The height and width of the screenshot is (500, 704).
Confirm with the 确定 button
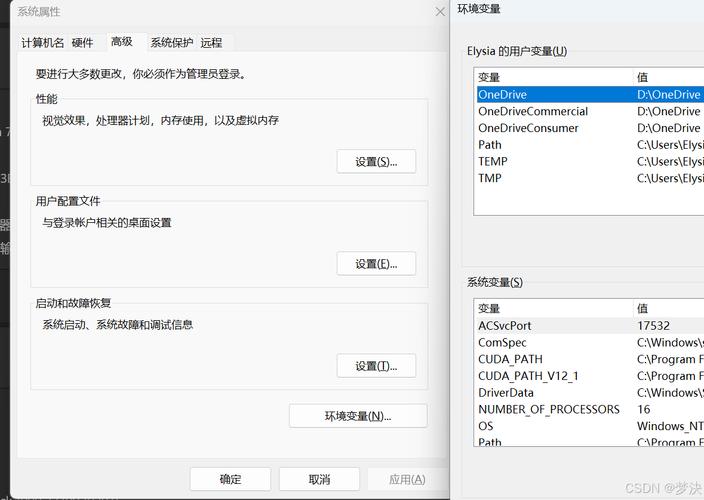tap(230, 479)
